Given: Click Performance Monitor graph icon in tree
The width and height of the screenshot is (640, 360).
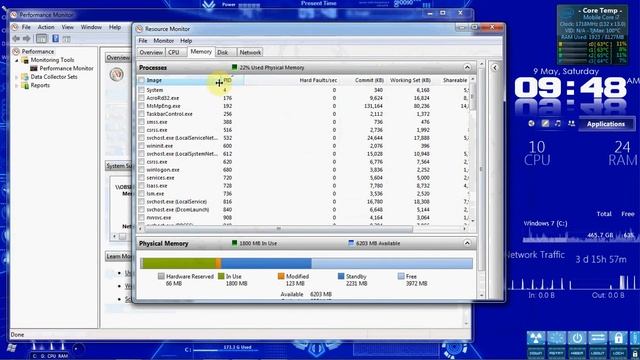Looking at the screenshot, I should 34,68.
